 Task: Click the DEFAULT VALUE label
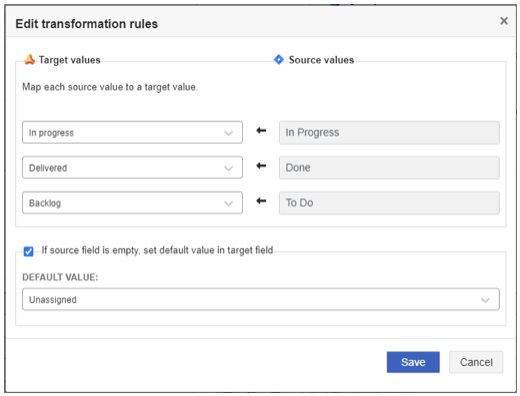coord(60,277)
